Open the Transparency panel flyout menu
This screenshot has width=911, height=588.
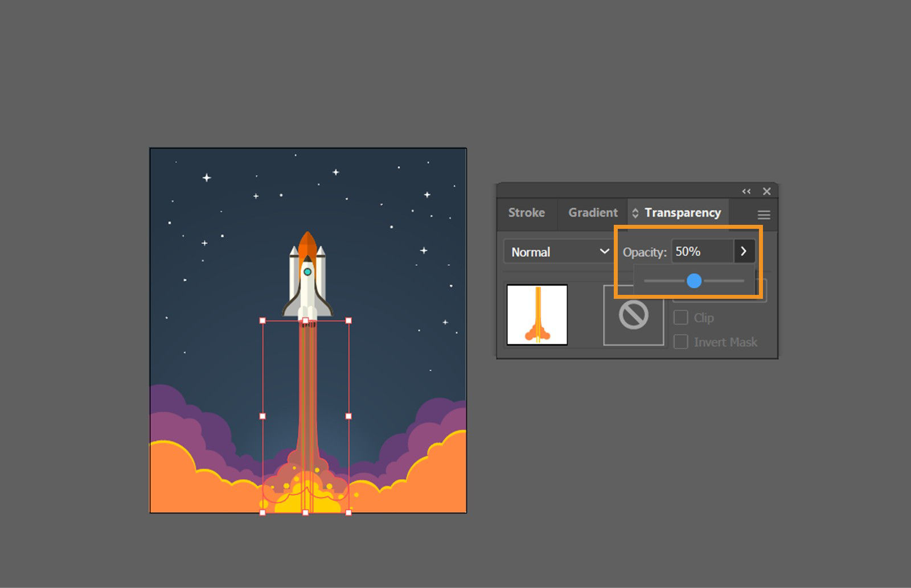click(763, 215)
